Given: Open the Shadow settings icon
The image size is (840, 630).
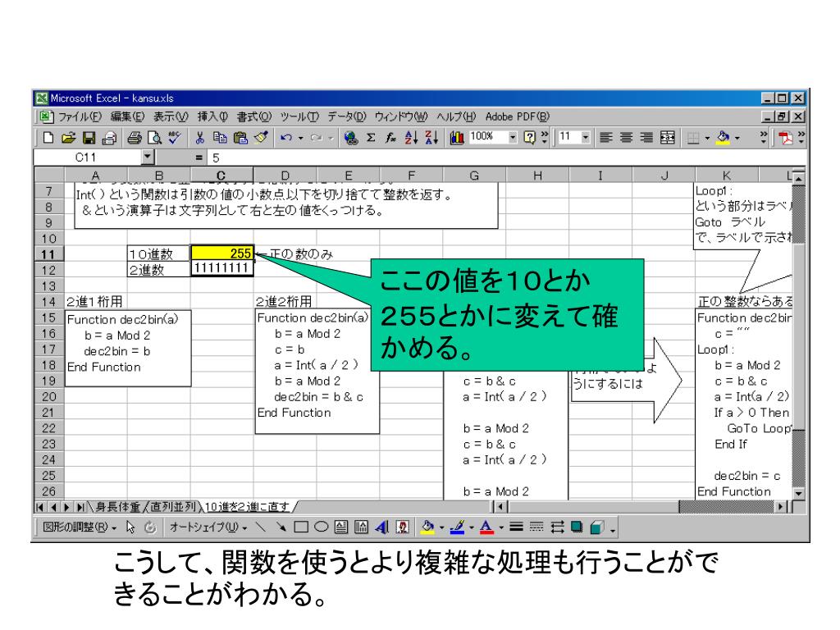Looking at the screenshot, I should click(577, 527).
